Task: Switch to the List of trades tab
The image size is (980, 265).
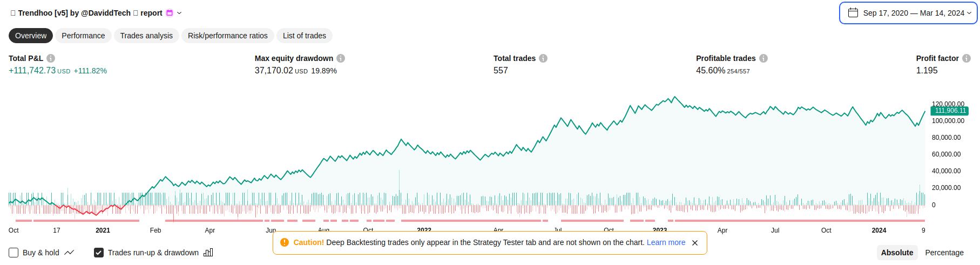Action: point(304,36)
